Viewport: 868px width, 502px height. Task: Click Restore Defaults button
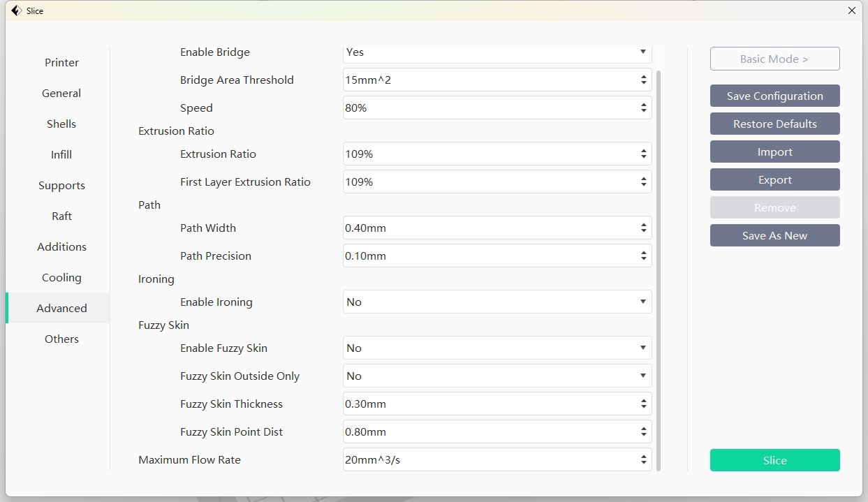[774, 124]
